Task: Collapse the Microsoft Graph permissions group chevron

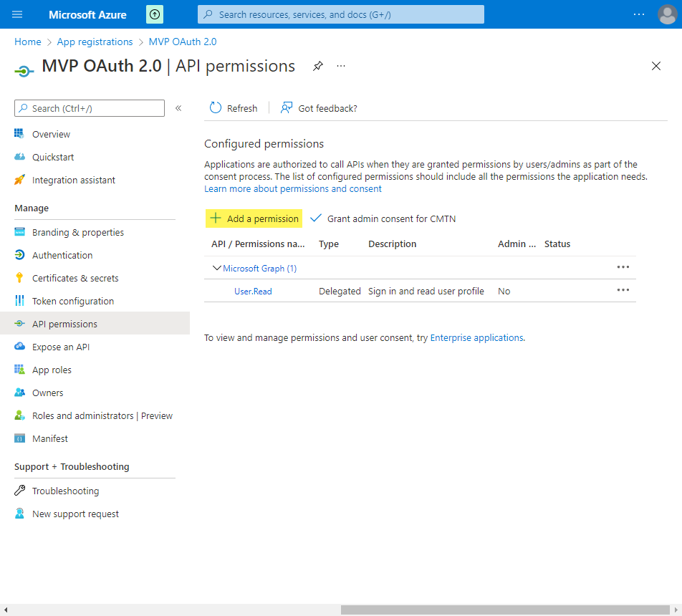Action: [x=216, y=268]
